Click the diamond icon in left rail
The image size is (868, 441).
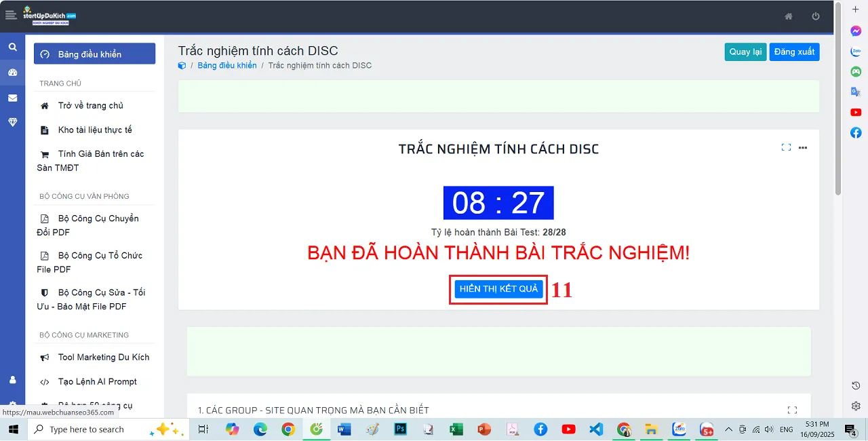(x=12, y=122)
